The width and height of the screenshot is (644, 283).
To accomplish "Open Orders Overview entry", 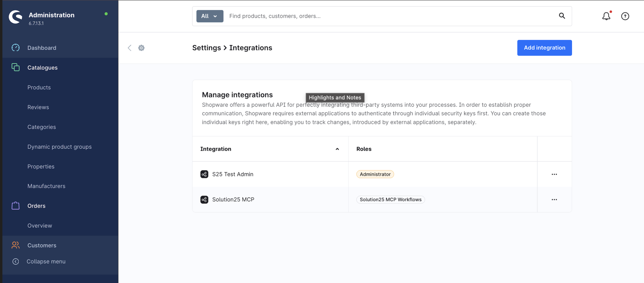I will tap(40, 226).
